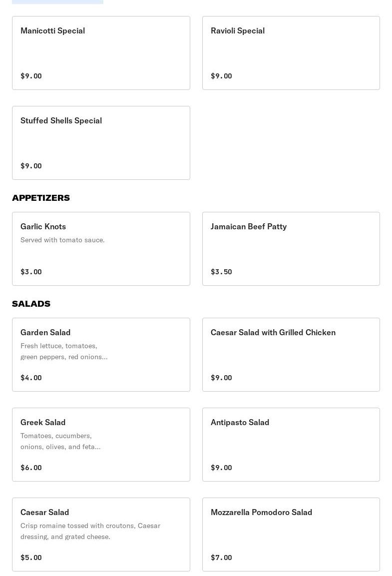Choose the Stuffed Shells Special item
Screen dimensions: 392x576
(x=101, y=143)
